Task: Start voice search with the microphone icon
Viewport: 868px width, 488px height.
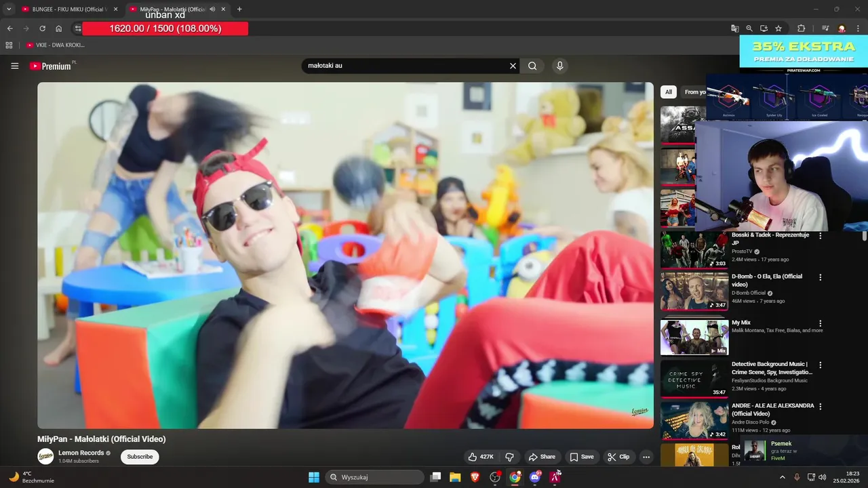Action: pyautogui.click(x=559, y=66)
